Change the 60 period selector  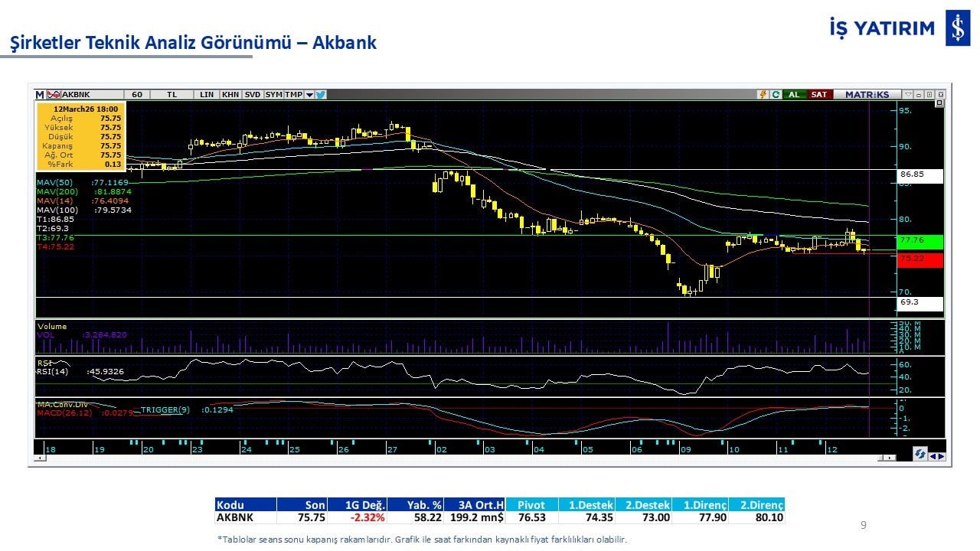click(137, 95)
